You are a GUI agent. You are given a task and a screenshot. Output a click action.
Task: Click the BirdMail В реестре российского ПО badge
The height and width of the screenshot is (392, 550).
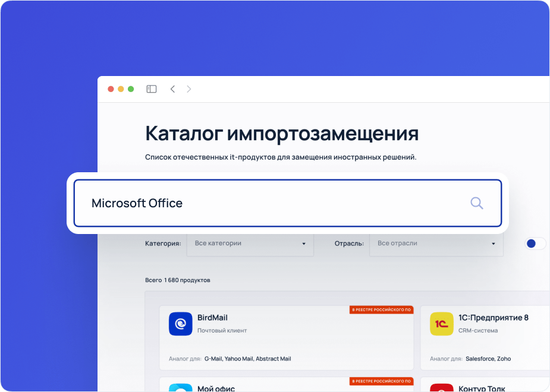381,309
